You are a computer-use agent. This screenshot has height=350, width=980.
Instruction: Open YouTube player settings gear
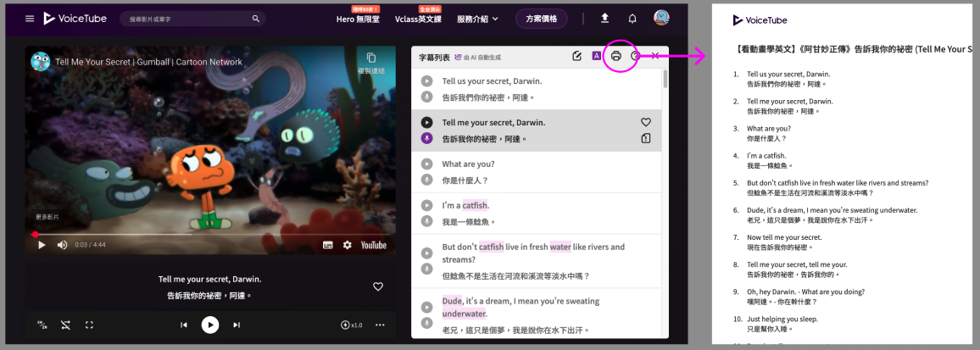tap(347, 245)
